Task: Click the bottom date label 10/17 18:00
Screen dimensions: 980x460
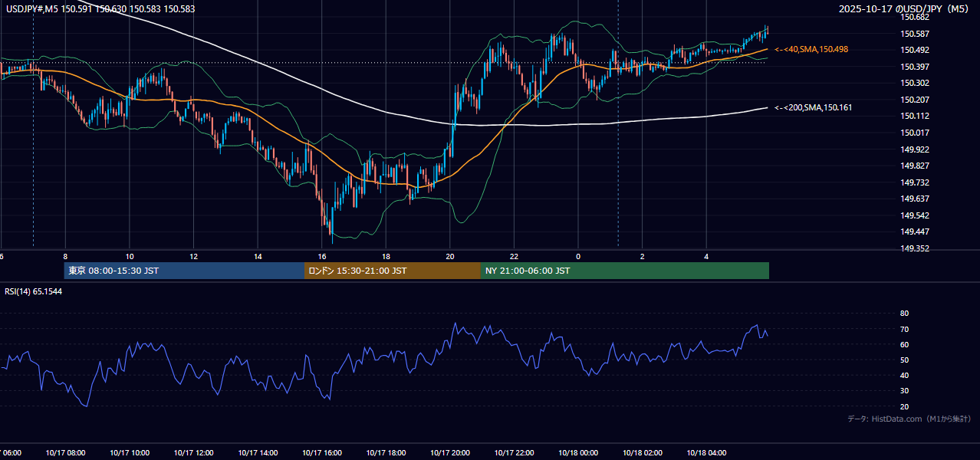Action: point(386,453)
